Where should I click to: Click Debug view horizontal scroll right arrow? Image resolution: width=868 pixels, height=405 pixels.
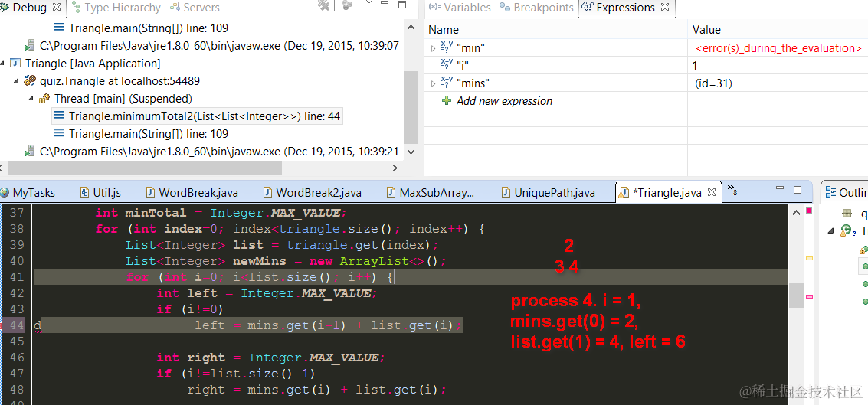click(395, 168)
